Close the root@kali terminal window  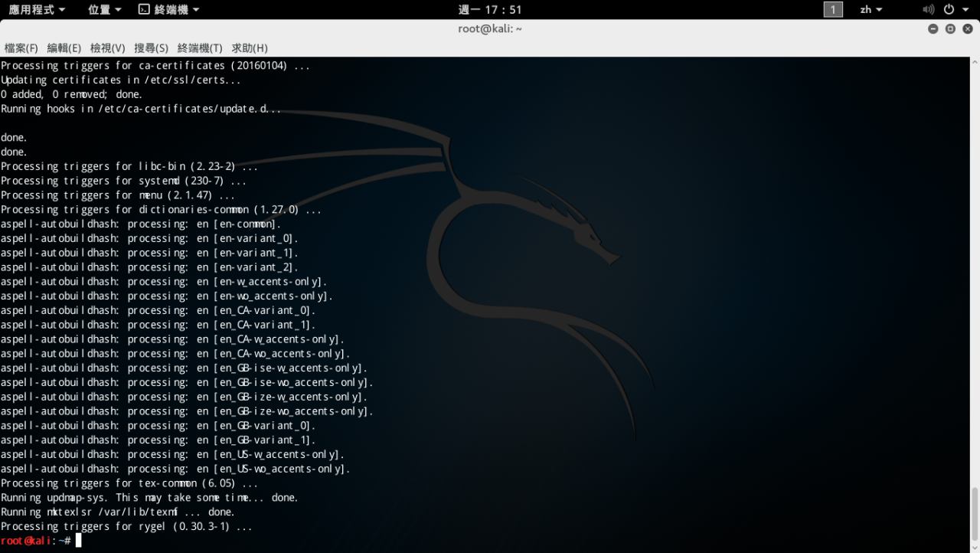pos(967,29)
